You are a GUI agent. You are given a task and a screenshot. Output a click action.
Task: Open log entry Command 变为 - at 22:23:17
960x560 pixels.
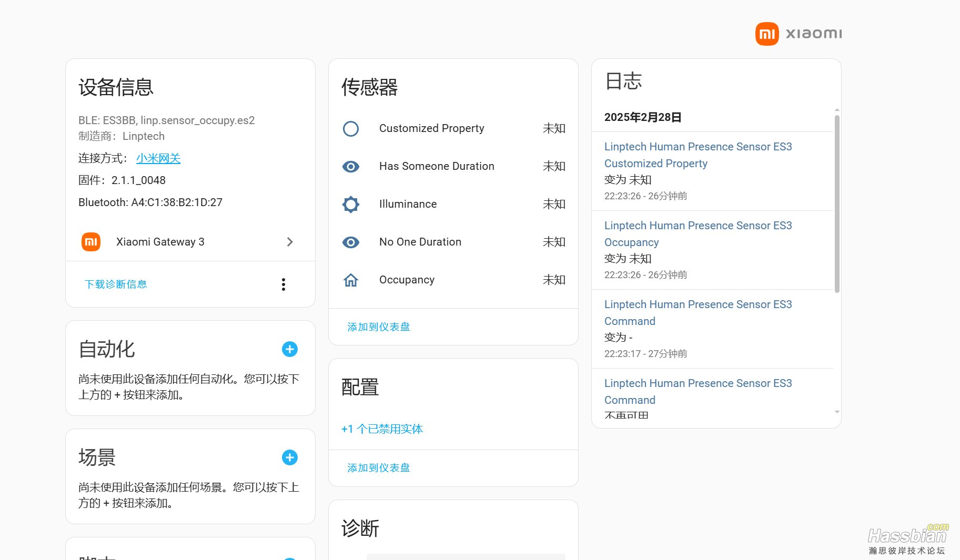tap(713, 329)
